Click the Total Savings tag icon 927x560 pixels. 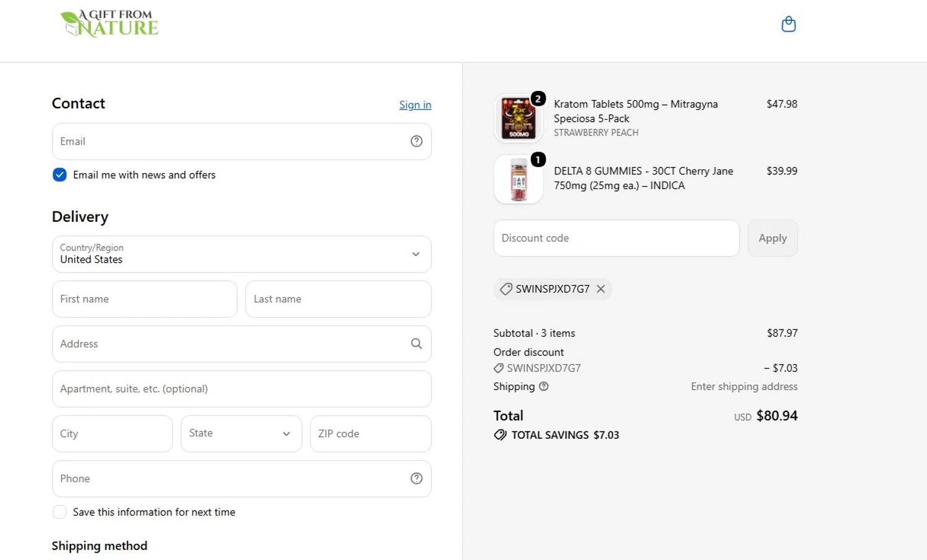[500, 435]
